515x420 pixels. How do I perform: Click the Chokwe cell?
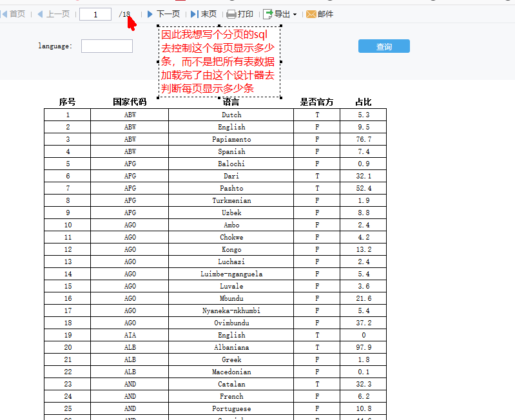[231, 237]
